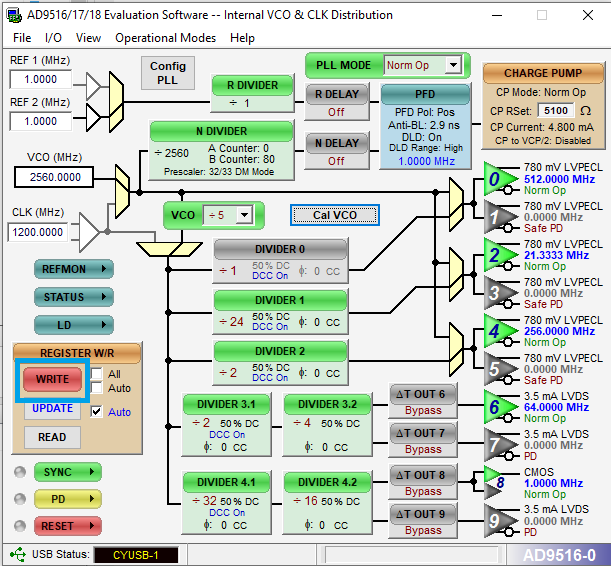
Task: Open the CHARGE PUMP settings panel
Action: pos(543,106)
